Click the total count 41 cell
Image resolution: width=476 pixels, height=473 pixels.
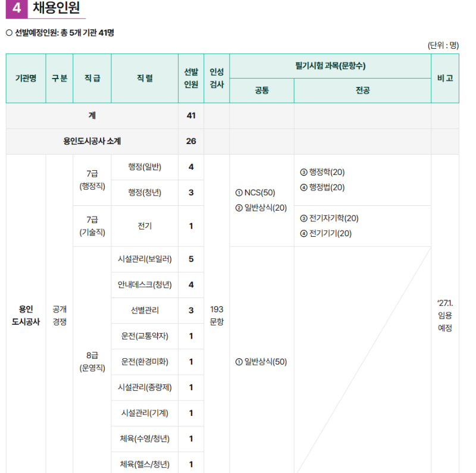click(191, 115)
